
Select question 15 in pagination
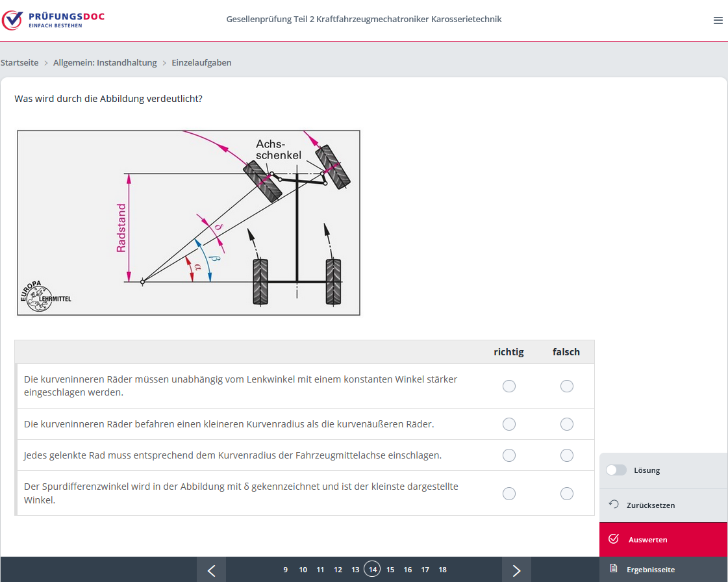click(x=390, y=570)
